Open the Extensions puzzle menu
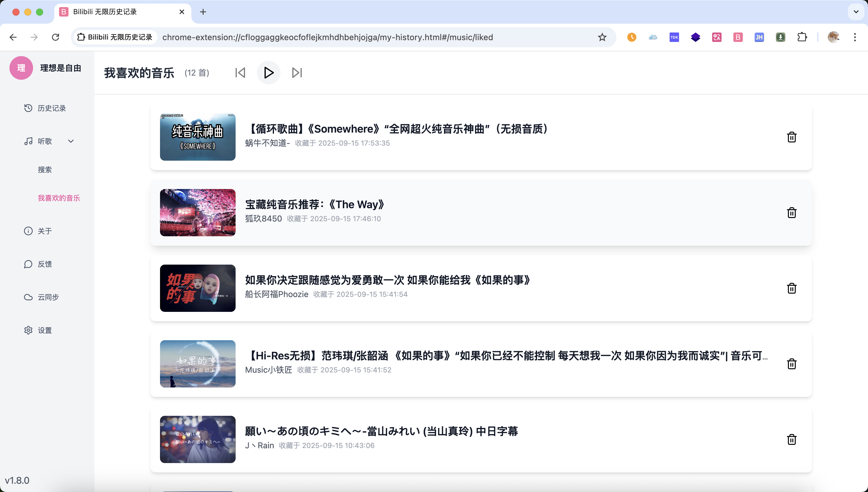The height and width of the screenshot is (492, 868). tap(802, 37)
